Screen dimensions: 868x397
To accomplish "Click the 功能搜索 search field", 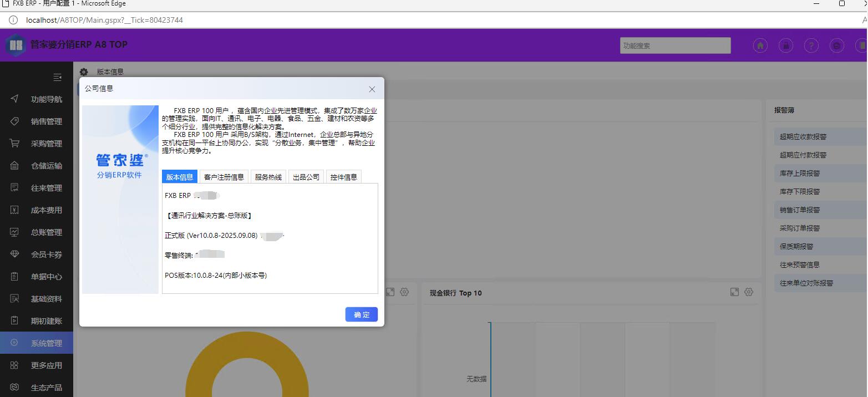I will point(676,45).
